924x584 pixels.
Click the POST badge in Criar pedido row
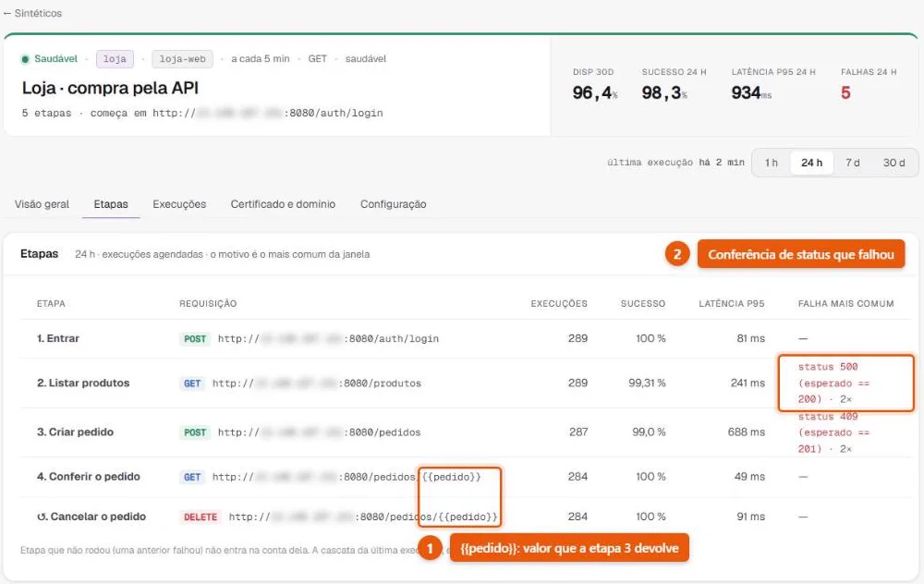tap(194, 432)
